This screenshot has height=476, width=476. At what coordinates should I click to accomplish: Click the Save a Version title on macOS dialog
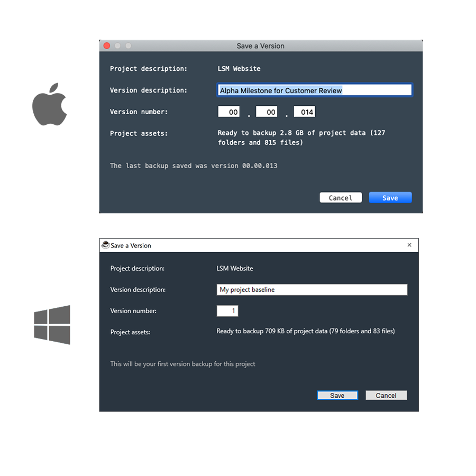click(x=260, y=46)
